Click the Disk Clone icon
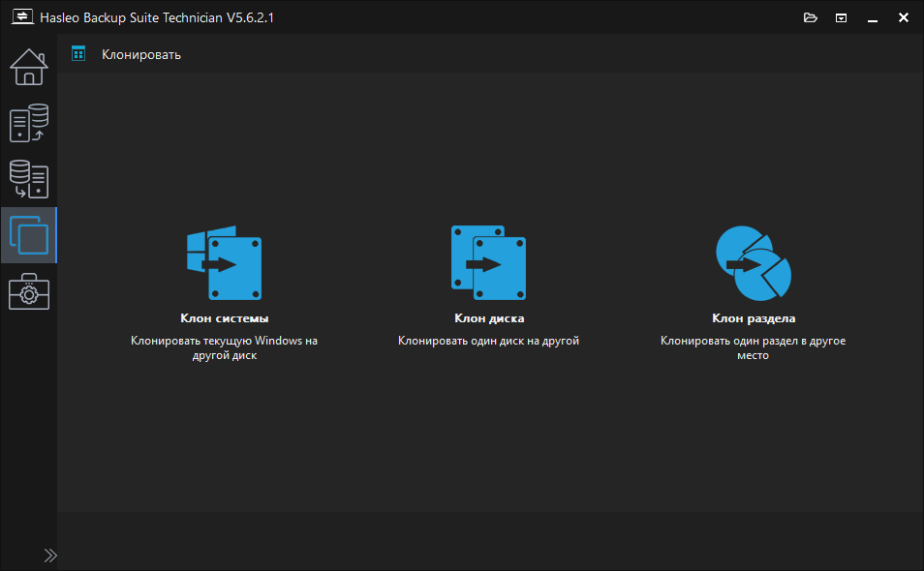 (488, 263)
